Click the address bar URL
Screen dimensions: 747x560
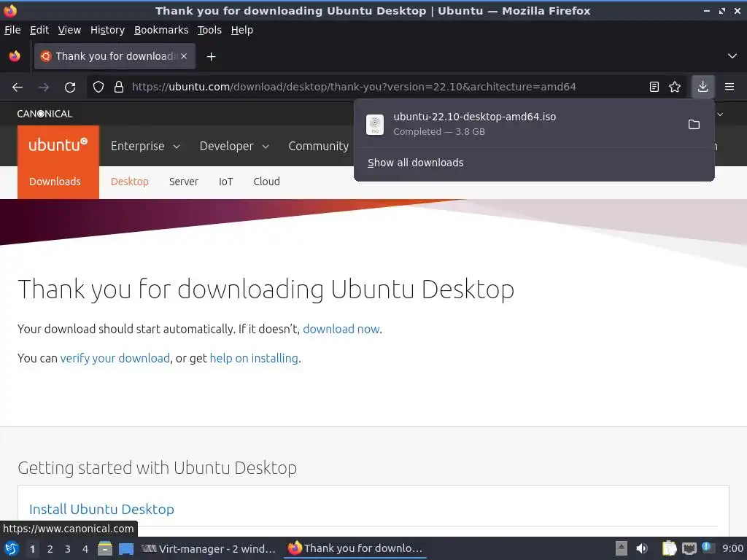[x=354, y=87]
